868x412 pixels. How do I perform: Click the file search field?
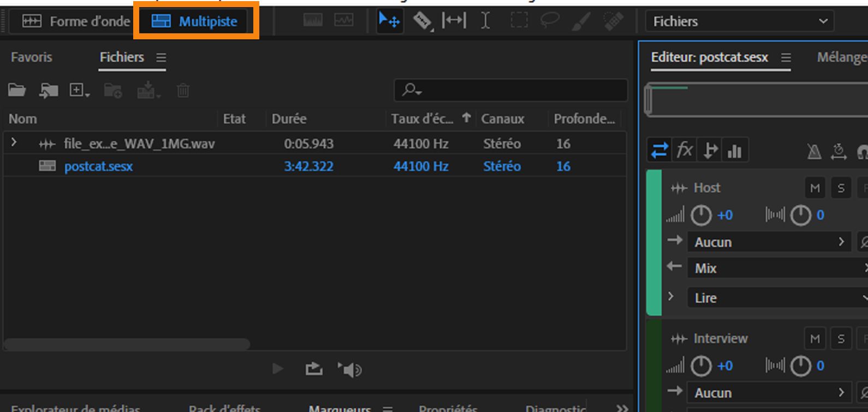[x=511, y=90]
